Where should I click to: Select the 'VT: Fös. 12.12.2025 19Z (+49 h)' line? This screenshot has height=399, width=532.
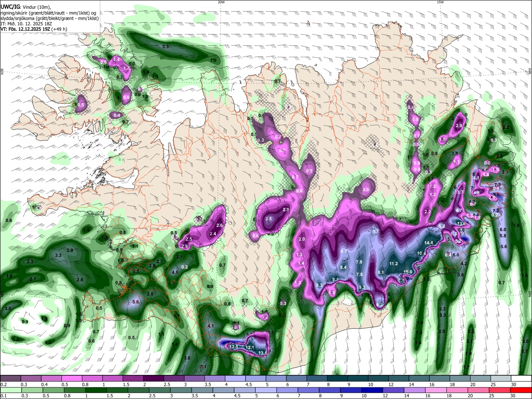34,29
